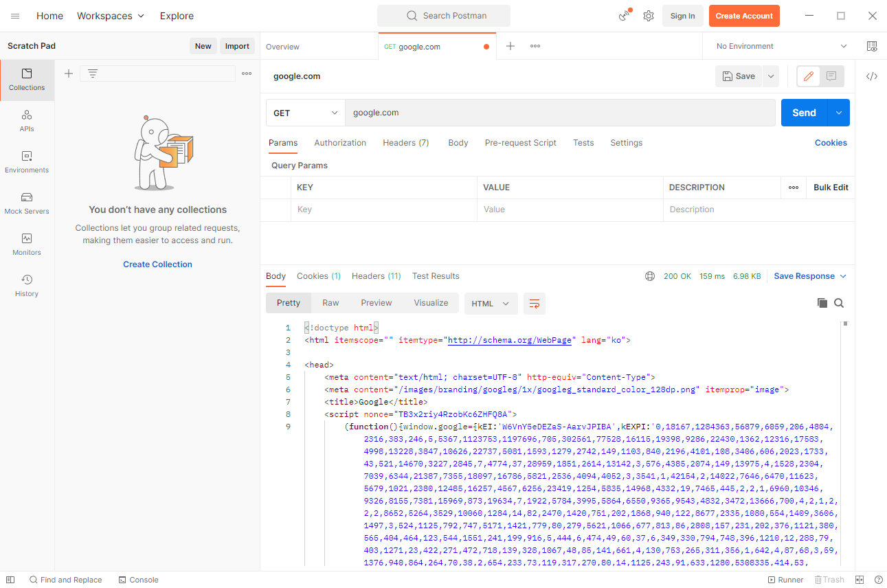The width and height of the screenshot is (887, 588).
Task: Switch to the Headers (7) request tab
Action: pos(406,143)
